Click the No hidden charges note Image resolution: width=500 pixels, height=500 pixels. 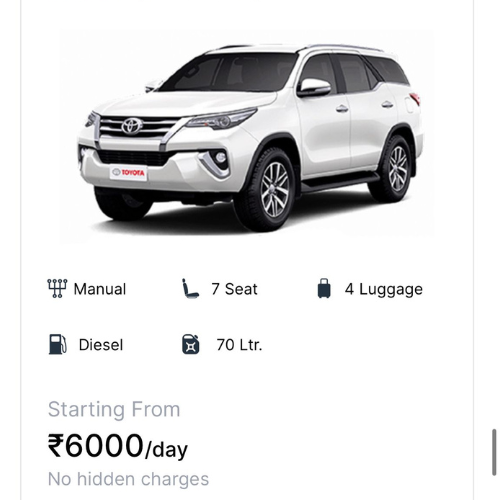click(x=128, y=479)
